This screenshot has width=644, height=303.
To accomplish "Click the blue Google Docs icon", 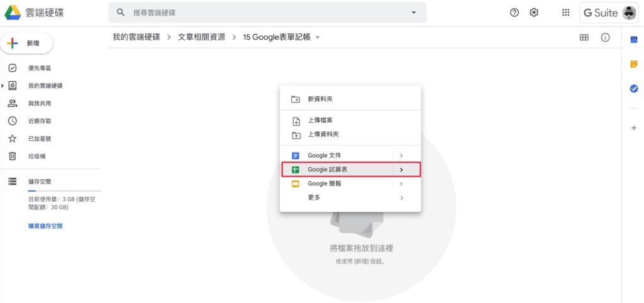I will coord(296,156).
